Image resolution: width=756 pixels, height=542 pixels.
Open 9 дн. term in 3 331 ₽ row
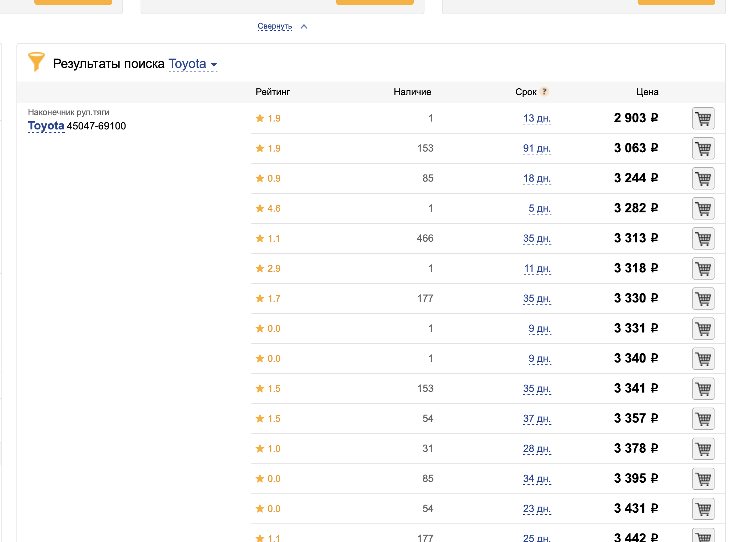pyautogui.click(x=540, y=329)
